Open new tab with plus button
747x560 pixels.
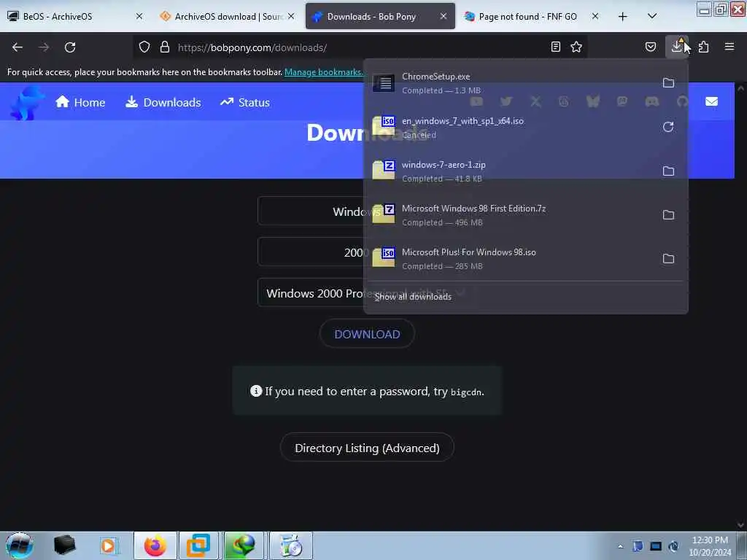coord(623,17)
